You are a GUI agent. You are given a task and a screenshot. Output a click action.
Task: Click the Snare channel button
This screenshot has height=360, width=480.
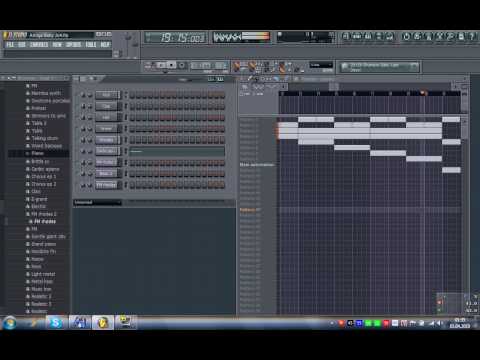pyautogui.click(x=106, y=129)
